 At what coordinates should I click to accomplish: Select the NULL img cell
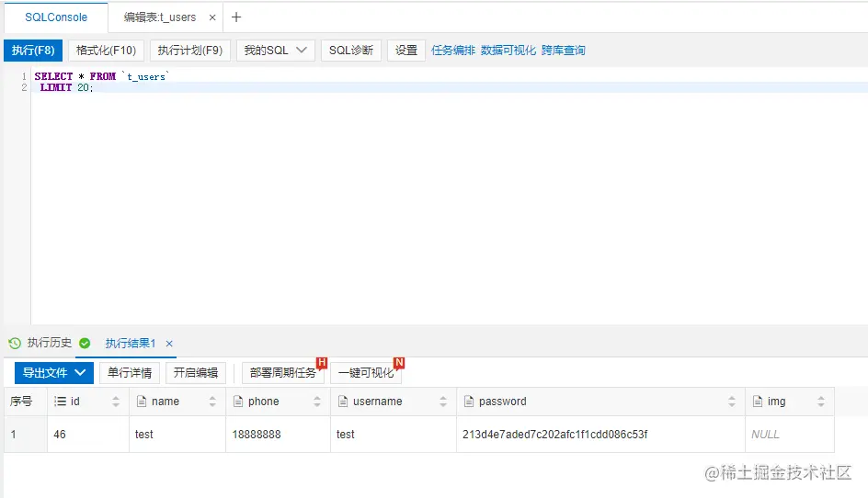pyautogui.click(x=790, y=435)
